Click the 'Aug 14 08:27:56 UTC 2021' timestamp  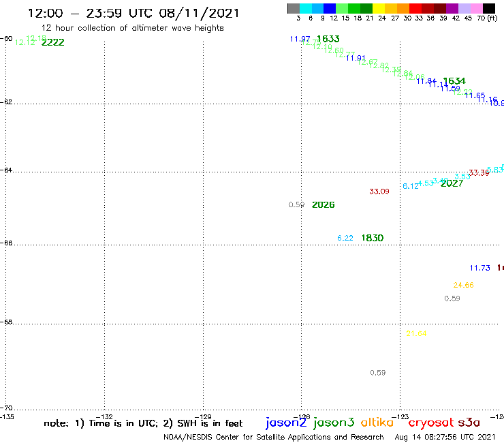click(x=445, y=438)
